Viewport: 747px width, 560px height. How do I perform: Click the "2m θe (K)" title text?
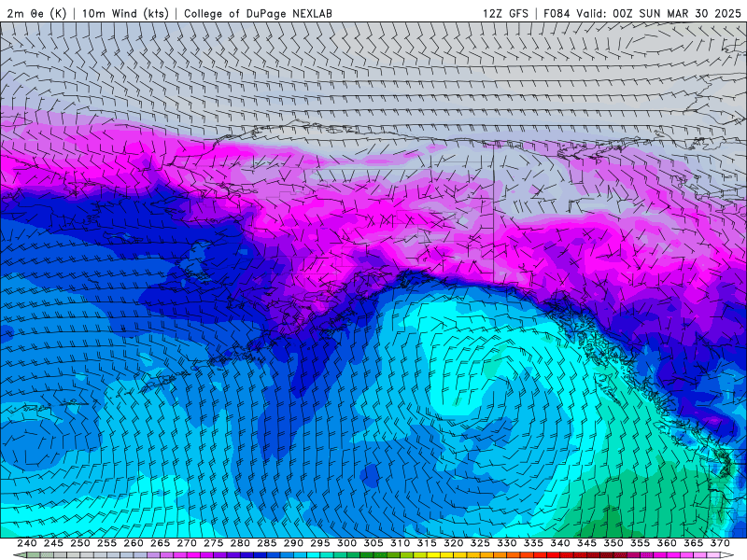(x=36, y=13)
